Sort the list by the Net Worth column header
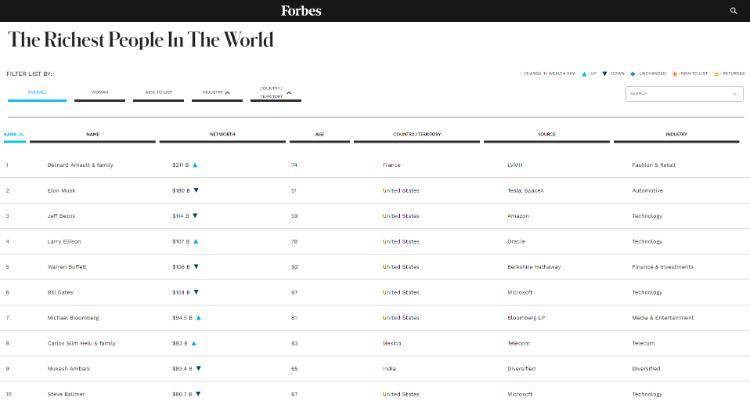Viewport: 750px width, 406px height. [222, 134]
